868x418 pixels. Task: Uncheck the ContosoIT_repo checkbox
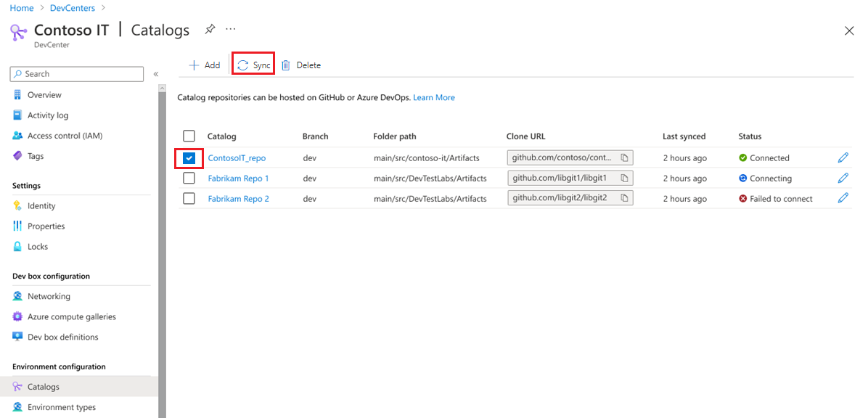click(x=189, y=157)
